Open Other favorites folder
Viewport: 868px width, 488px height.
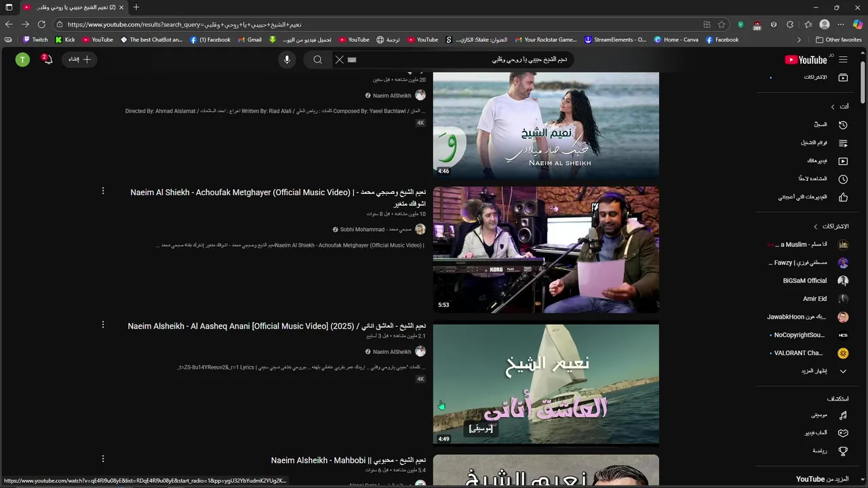click(839, 40)
